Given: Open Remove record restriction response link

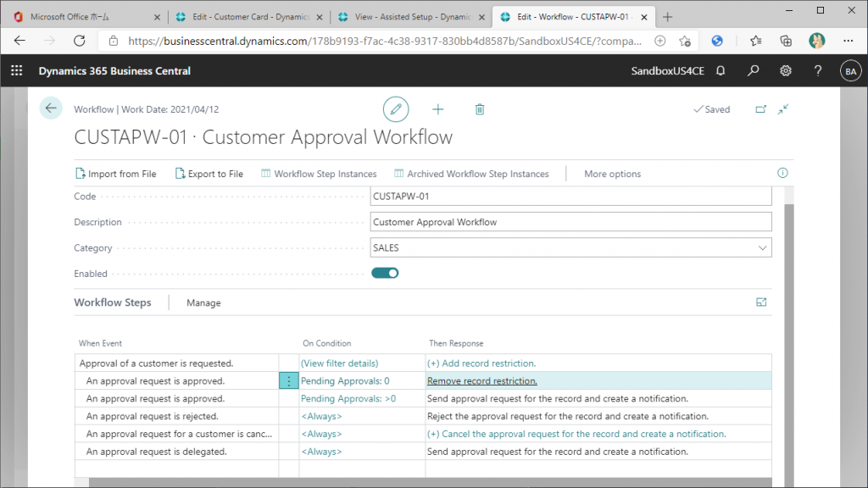Looking at the screenshot, I should point(481,381).
